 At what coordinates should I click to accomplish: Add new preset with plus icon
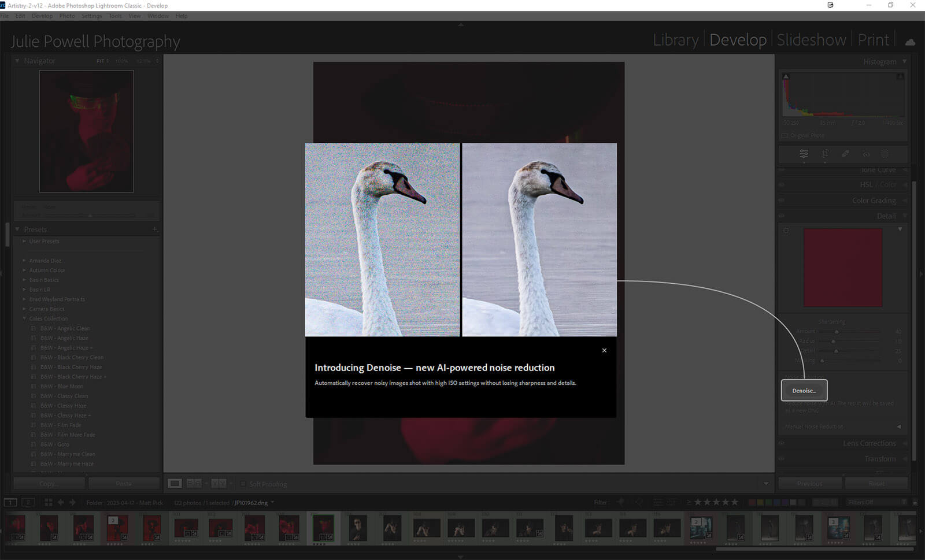[154, 229]
